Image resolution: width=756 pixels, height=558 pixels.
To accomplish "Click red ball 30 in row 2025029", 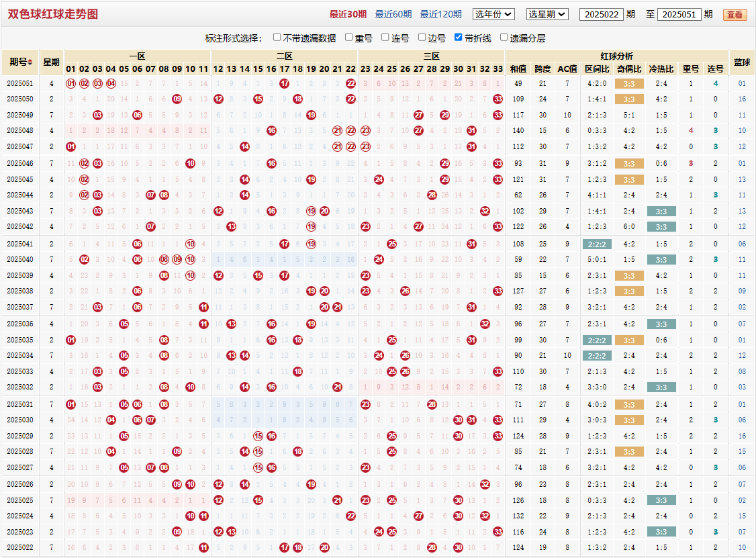I will [459, 436].
